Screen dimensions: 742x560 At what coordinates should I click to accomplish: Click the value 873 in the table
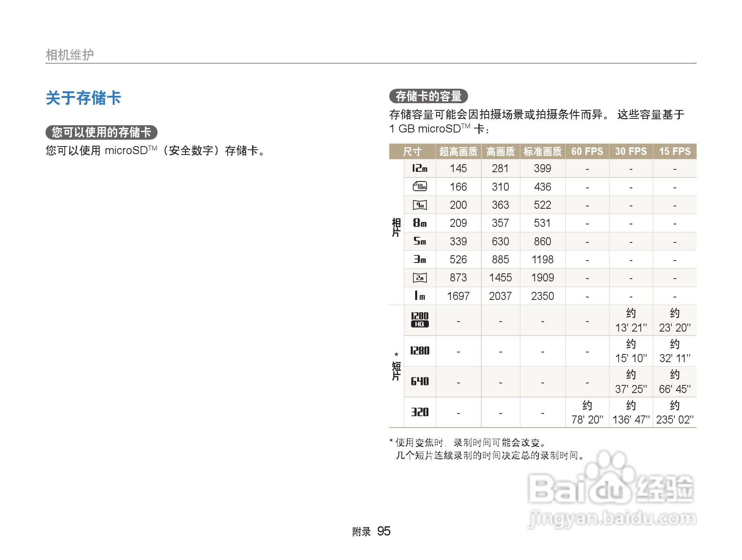(458, 278)
